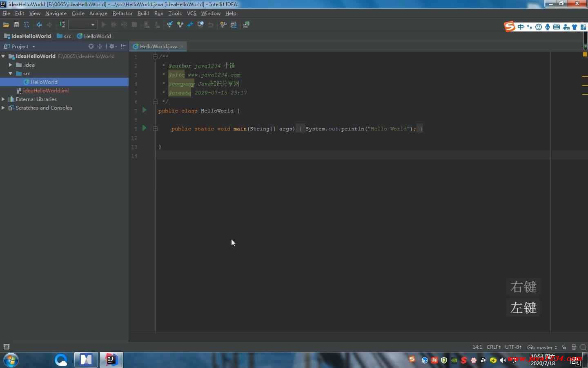The width and height of the screenshot is (588, 368).
Task: Hide the Project tool window
Action: click(123, 47)
